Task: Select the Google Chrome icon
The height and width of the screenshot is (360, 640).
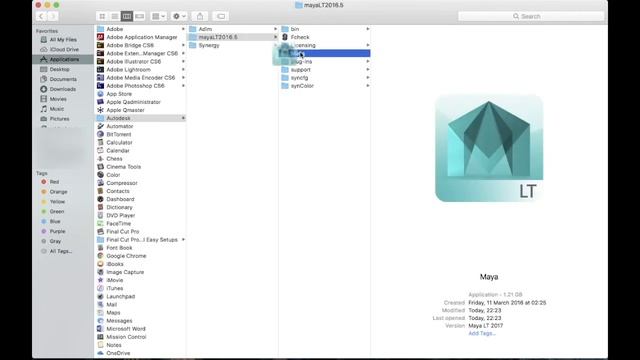Action: pyautogui.click(x=100, y=256)
